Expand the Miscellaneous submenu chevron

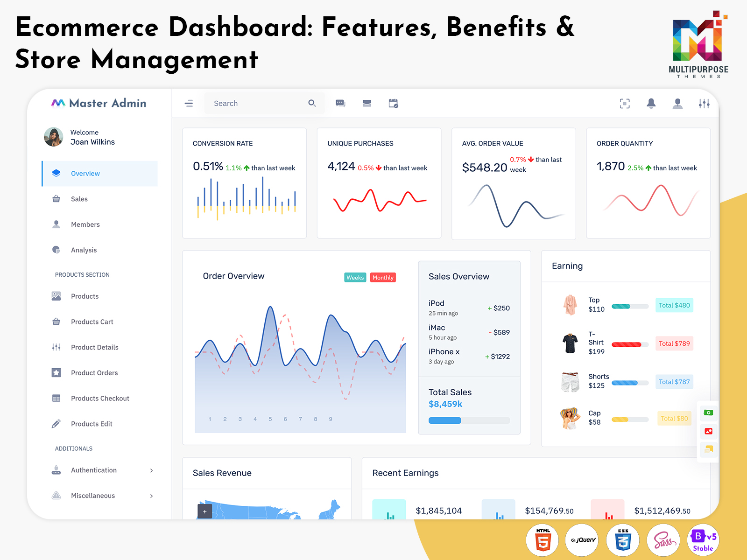coord(151,496)
